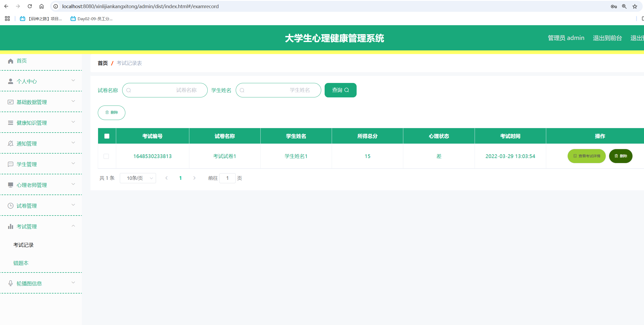Click the 查询 search button
The width and height of the screenshot is (644, 325).
coord(340,90)
